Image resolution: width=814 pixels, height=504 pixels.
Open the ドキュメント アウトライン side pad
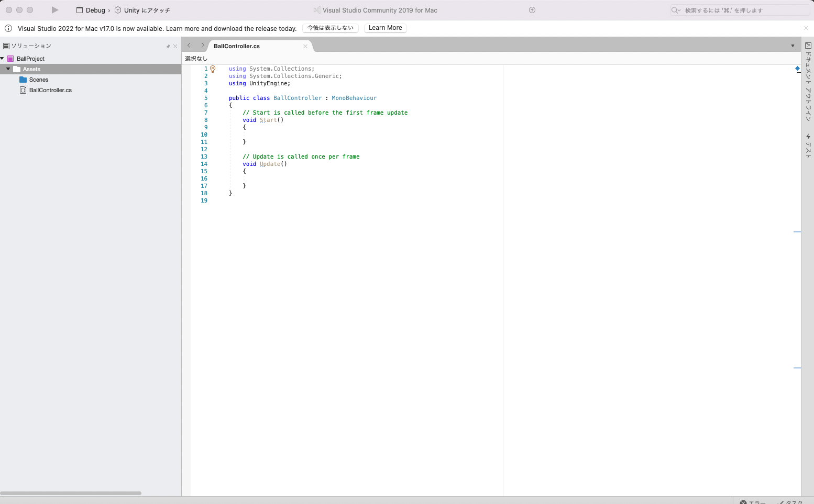808,82
